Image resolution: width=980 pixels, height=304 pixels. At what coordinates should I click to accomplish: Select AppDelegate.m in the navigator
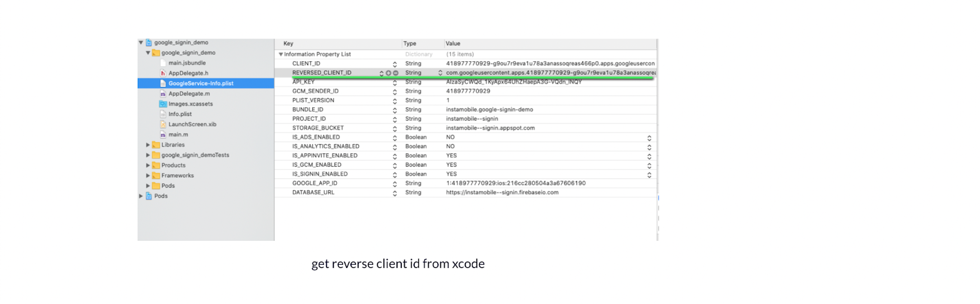tap(189, 94)
